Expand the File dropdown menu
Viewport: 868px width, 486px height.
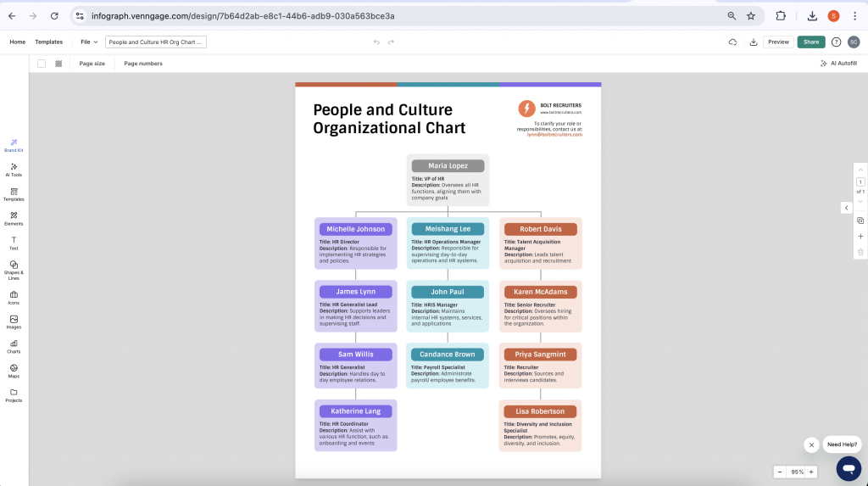pyautogui.click(x=89, y=42)
